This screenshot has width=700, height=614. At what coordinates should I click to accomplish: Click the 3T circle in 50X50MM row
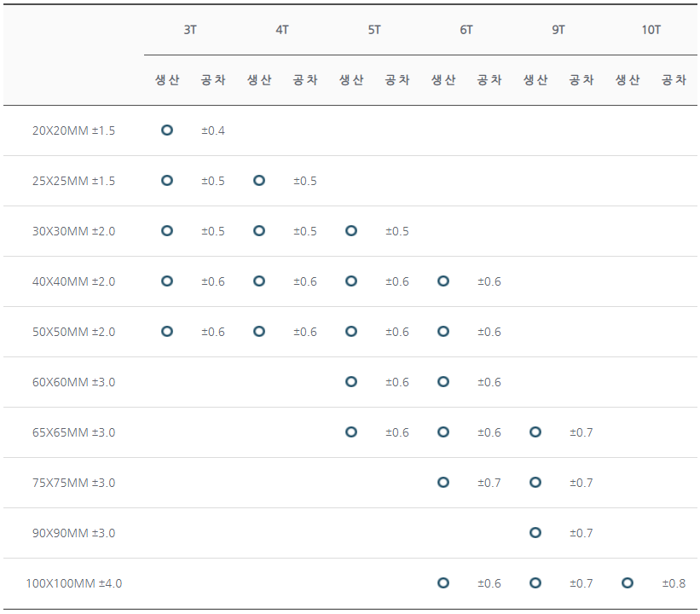167,332
